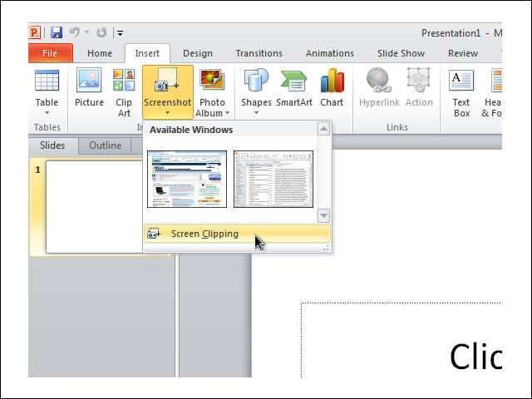Switch to the Outline pane tab
The height and width of the screenshot is (399, 532).
click(106, 145)
